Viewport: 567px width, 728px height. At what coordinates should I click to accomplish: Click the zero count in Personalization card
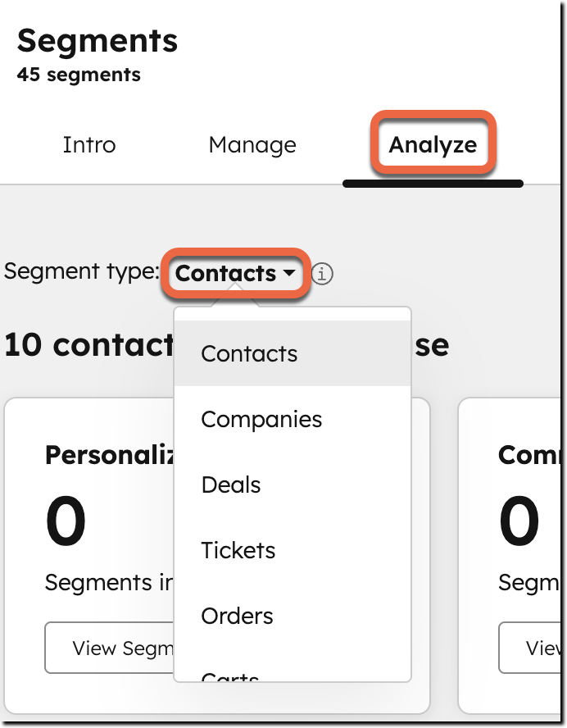tap(66, 521)
